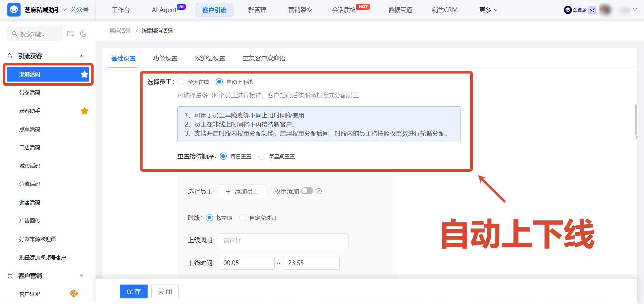The image size is (644, 304).
Task: Click the search magnifier icon in sidebar
Action: tap(15, 34)
